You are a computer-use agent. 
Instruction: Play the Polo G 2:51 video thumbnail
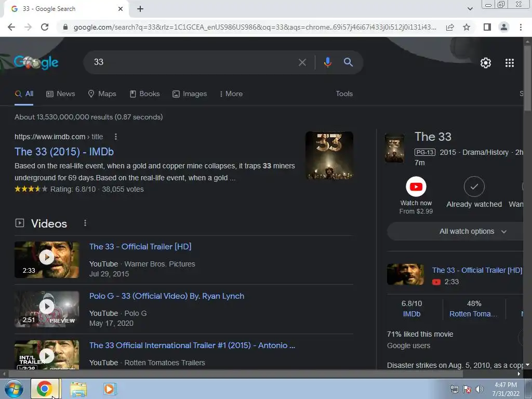[47, 309]
